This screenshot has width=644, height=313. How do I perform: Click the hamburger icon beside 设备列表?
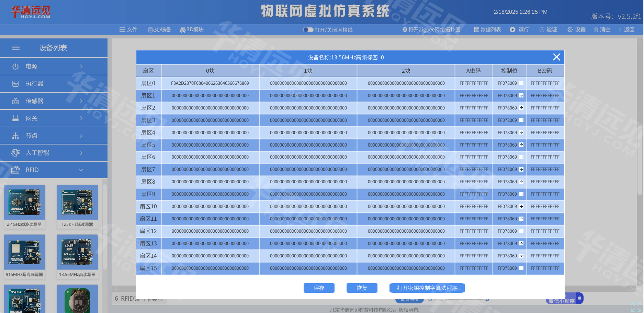(16, 48)
